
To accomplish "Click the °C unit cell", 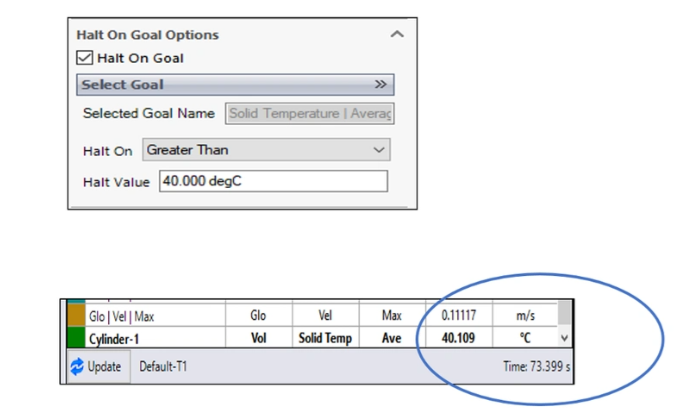I will [525, 339].
